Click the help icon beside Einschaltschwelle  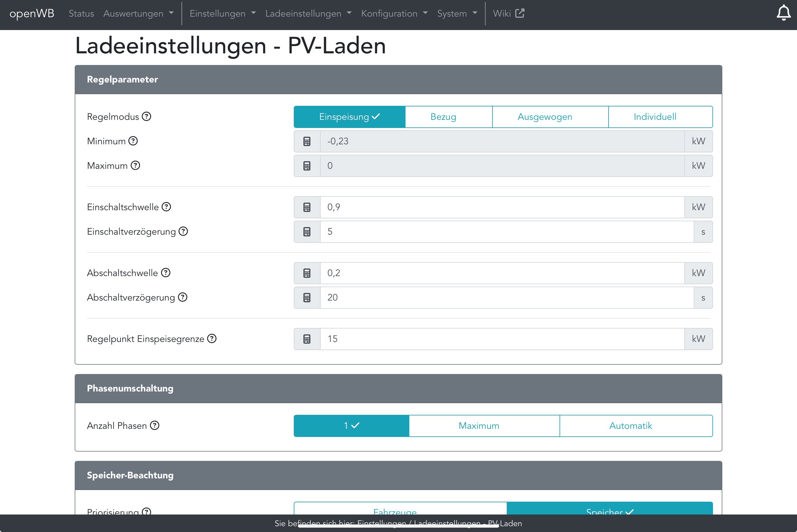166,207
